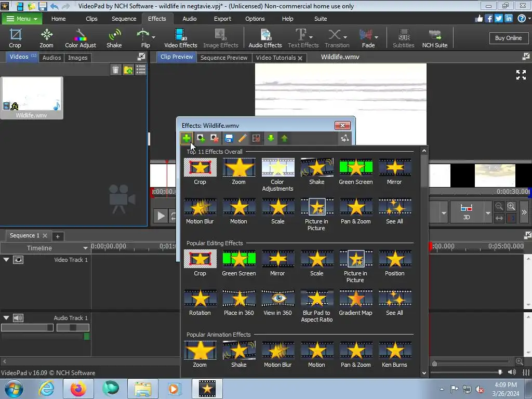Expand the Fade dropdown arrow
532x399 pixels.
(377, 37)
